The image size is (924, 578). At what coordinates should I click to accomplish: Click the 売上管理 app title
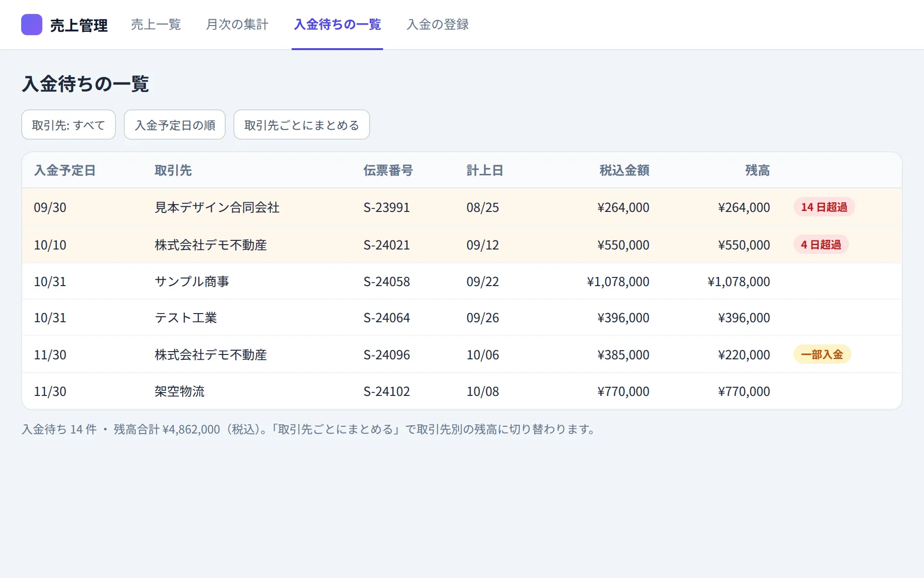point(79,26)
